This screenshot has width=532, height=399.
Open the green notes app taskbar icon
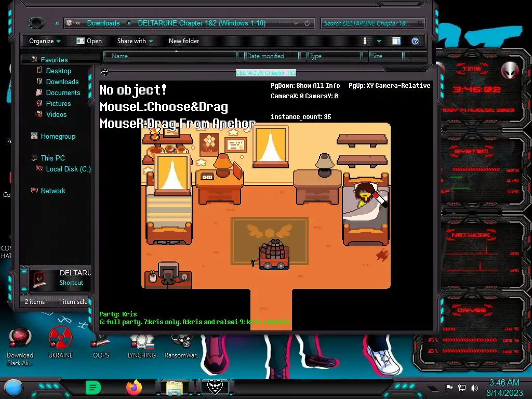click(93, 388)
